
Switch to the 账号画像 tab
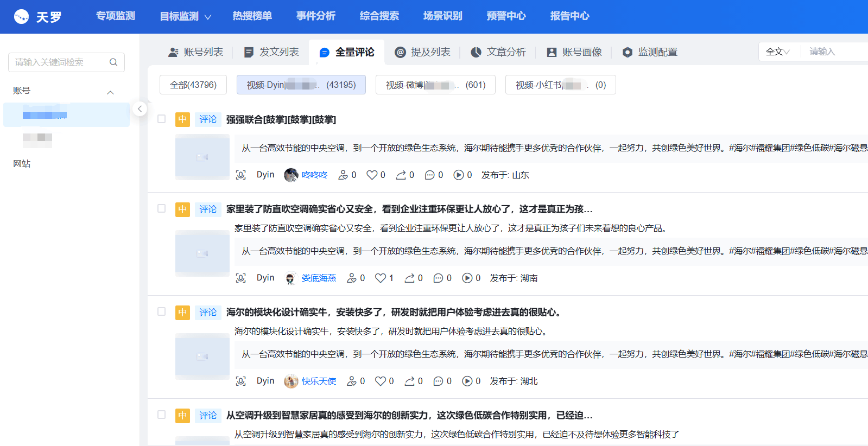(574, 52)
